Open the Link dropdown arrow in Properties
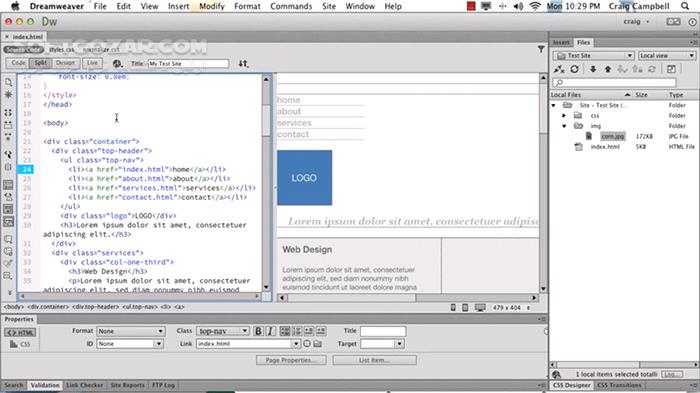This screenshot has width=700, height=393. tap(296, 343)
